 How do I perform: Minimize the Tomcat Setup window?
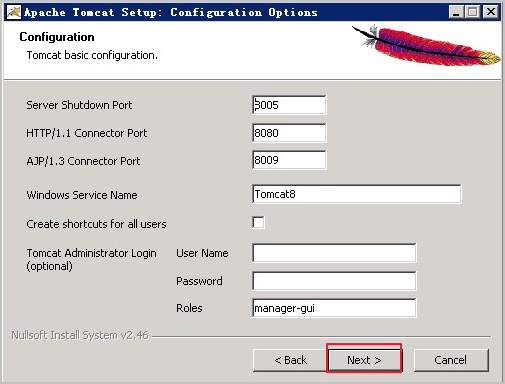coord(456,12)
